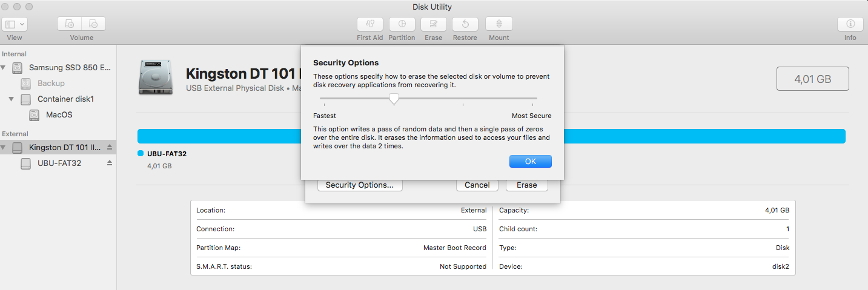Click the First Aid toolbar icon
868x290 pixels.
coord(370,24)
